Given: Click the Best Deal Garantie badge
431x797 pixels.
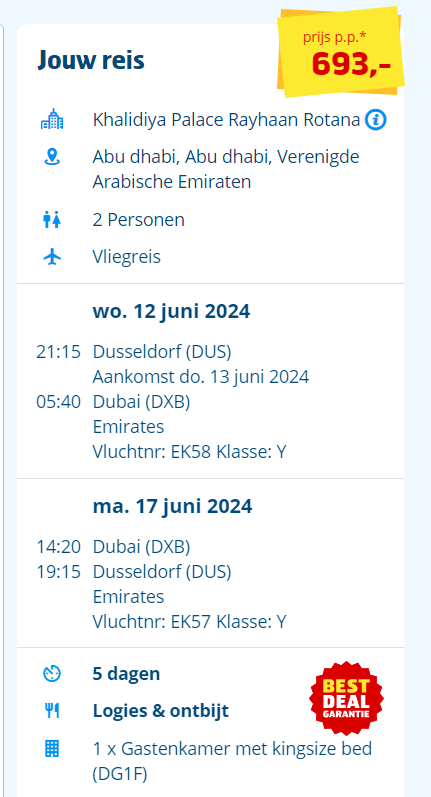Looking at the screenshot, I should pos(347,698).
